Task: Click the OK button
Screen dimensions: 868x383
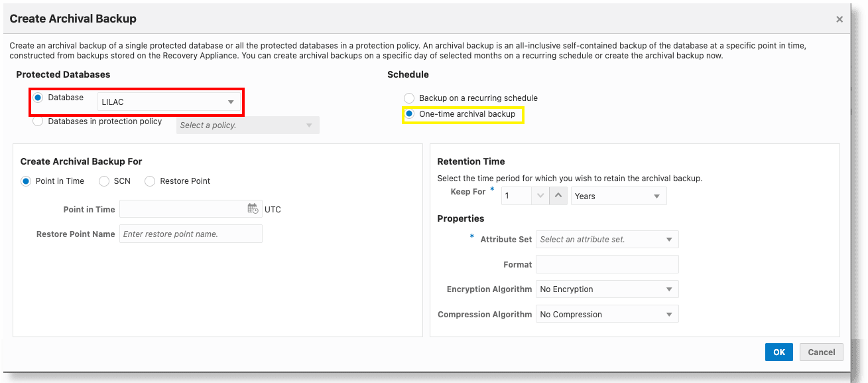Action: (778, 352)
